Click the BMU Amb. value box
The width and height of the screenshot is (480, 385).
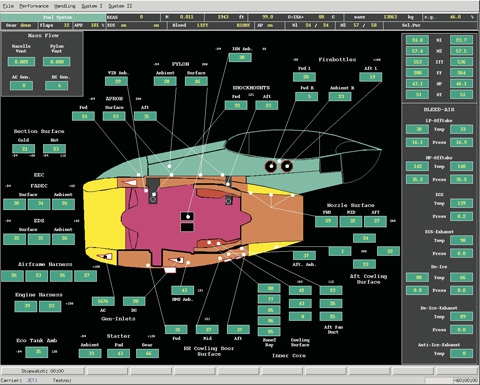182,290
